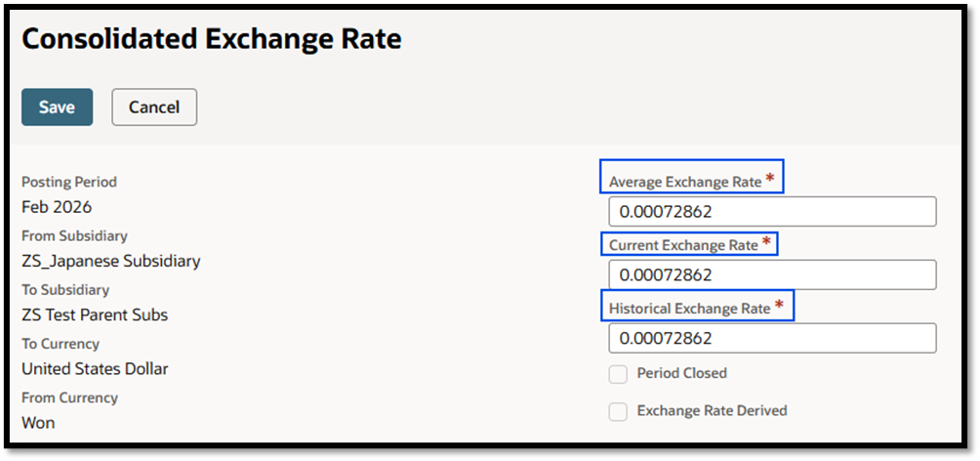980x461 pixels.
Task: Click the Feb 2026 posting period value
Action: point(57,207)
